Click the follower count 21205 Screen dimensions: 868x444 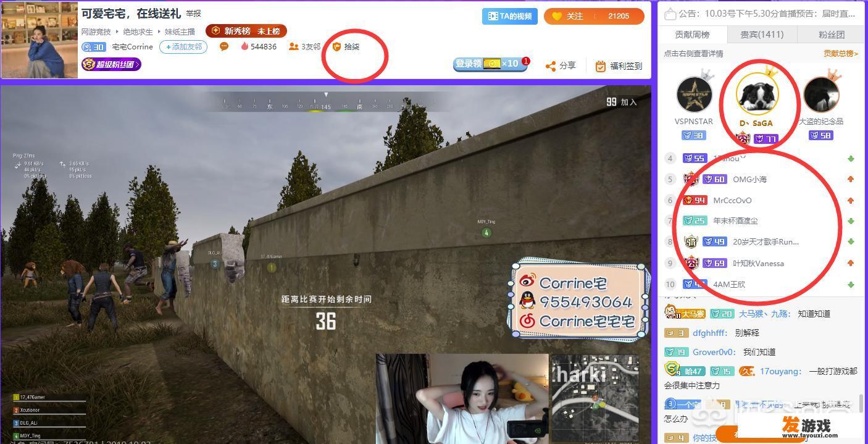point(619,16)
